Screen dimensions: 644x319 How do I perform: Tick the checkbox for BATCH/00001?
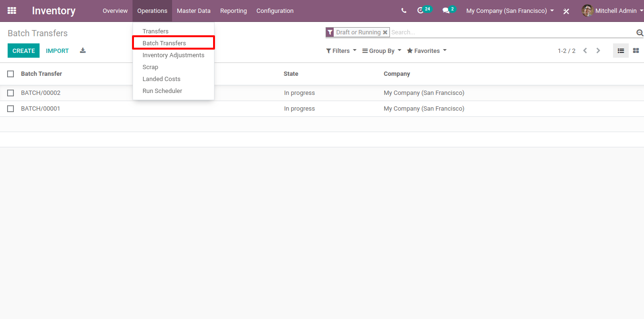(10, 108)
